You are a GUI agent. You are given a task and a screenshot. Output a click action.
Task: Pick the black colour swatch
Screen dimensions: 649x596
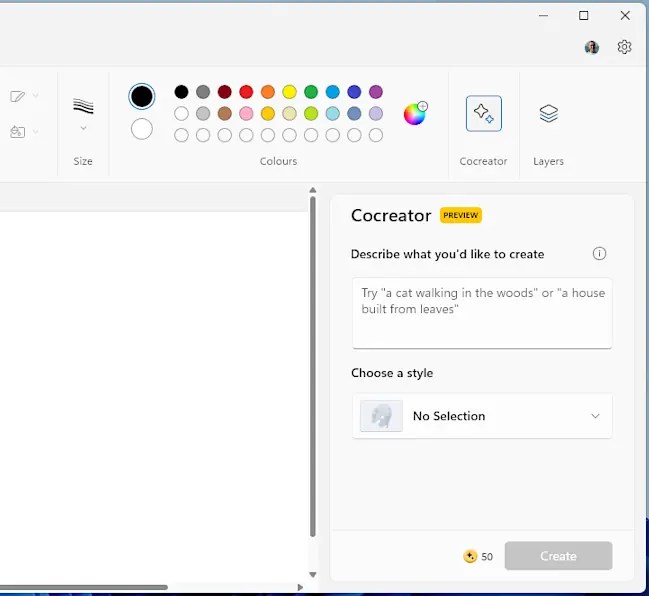[x=181, y=92]
